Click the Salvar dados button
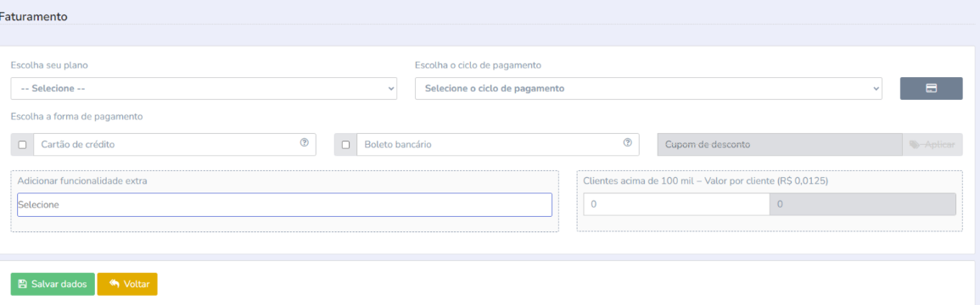 pyautogui.click(x=53, y=284)
